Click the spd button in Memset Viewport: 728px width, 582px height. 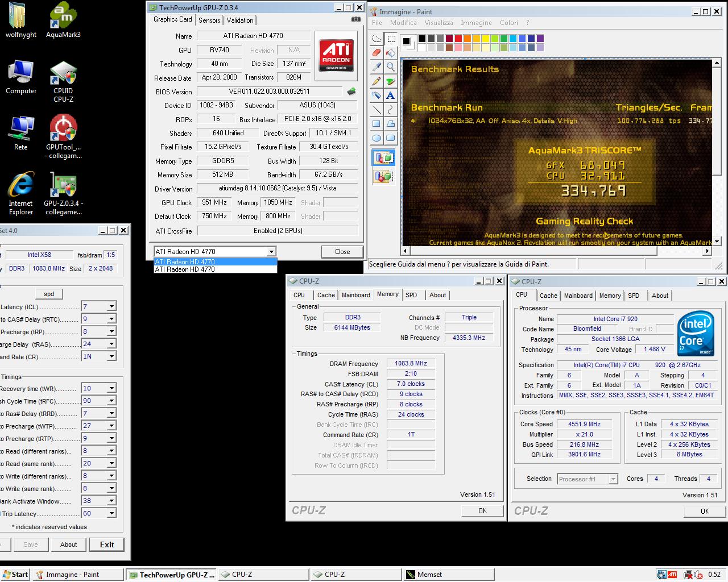[49, 294]
